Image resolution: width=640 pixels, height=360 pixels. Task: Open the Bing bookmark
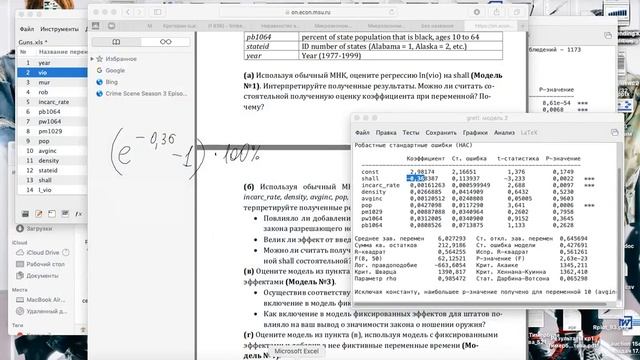pyautogui.click(x=111, y=82)
